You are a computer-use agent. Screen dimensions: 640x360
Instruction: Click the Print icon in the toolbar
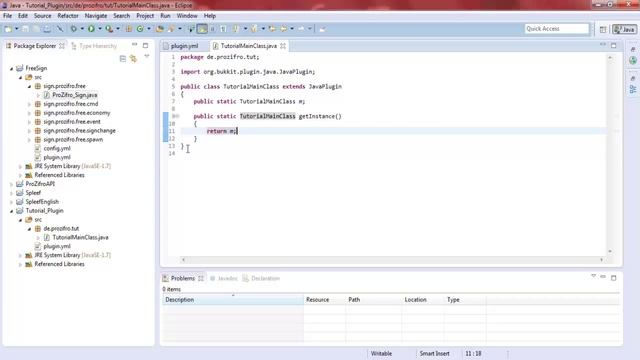[47, 29]
